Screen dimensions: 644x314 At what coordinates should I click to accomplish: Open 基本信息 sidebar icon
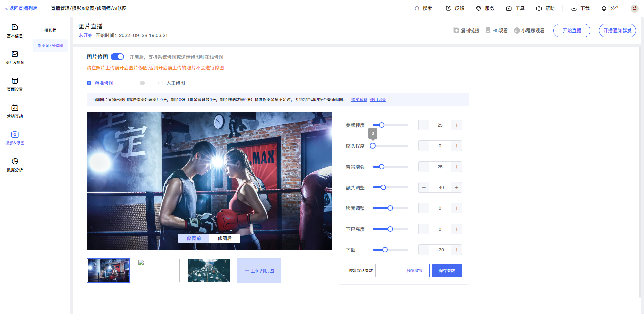tap(15, 27)
